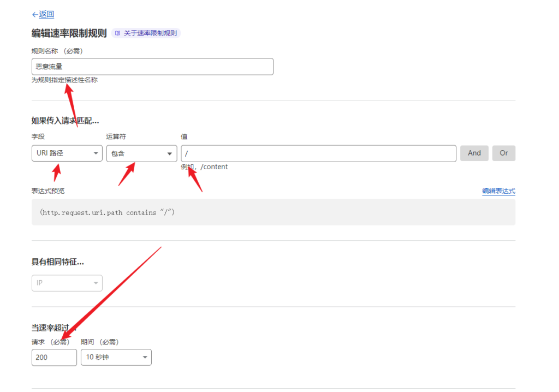Click the book icon beside 关于速率限制规则

click(x=118, y=33)
